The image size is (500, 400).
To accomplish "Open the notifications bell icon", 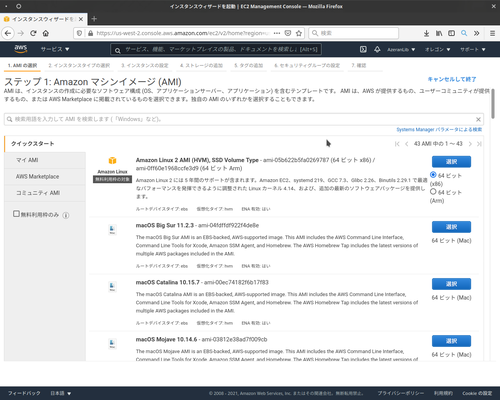I will tap(377, 49).
